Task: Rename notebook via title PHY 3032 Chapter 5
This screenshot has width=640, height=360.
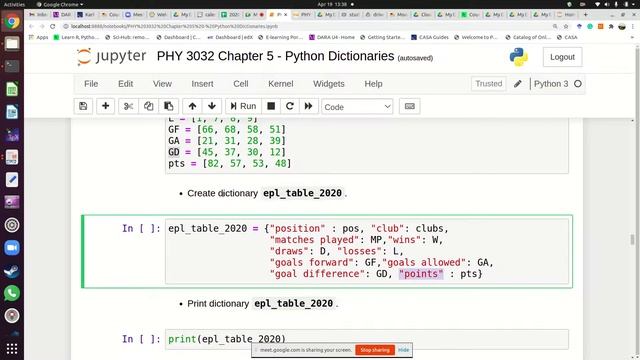Action: point(276,56)
